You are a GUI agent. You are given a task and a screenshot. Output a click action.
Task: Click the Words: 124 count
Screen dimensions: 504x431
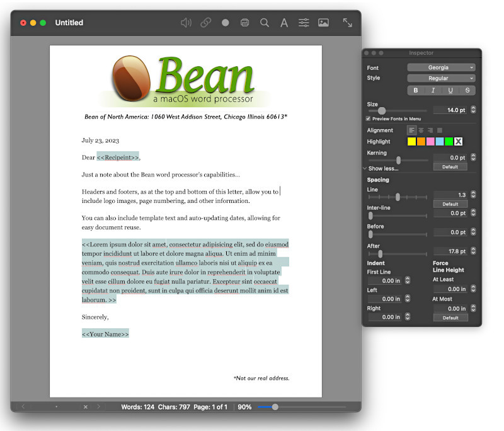click(x=137, y=407)
